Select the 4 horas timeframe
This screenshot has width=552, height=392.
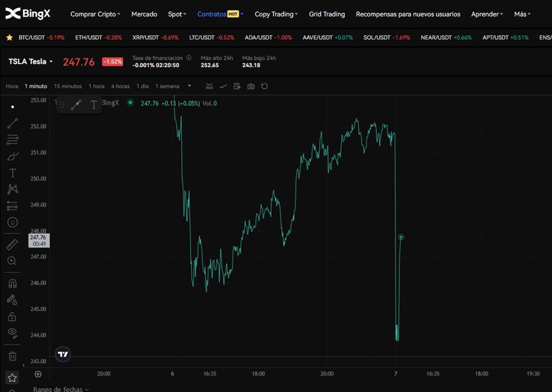pyautogui.click(x=121, y=86)
